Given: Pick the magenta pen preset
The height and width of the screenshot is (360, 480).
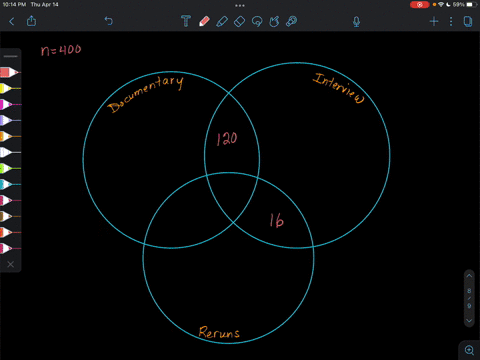Looking at the screenshot, I should click(10, 104).
